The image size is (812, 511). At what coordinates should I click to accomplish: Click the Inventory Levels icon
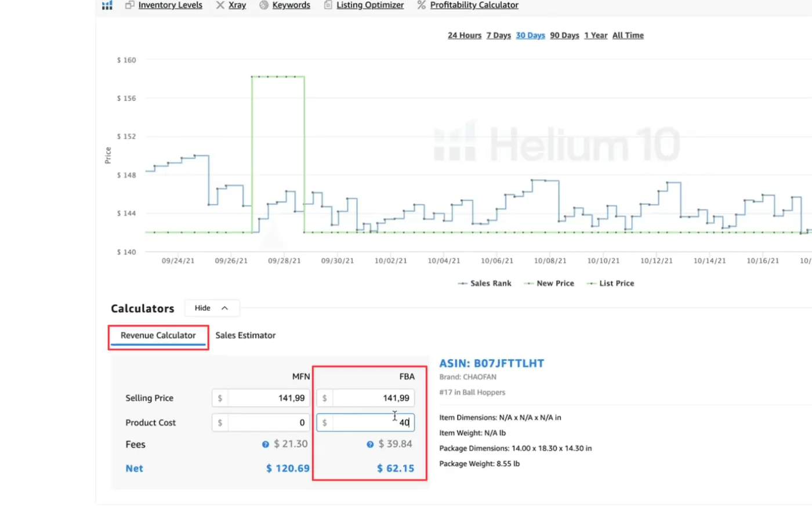(130, 5)
